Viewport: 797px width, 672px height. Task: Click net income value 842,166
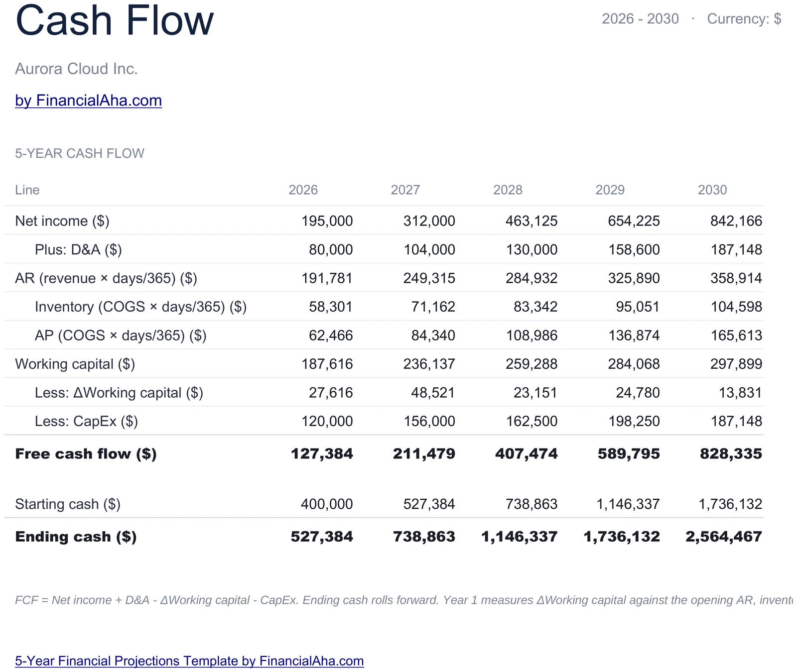point(736,221)
